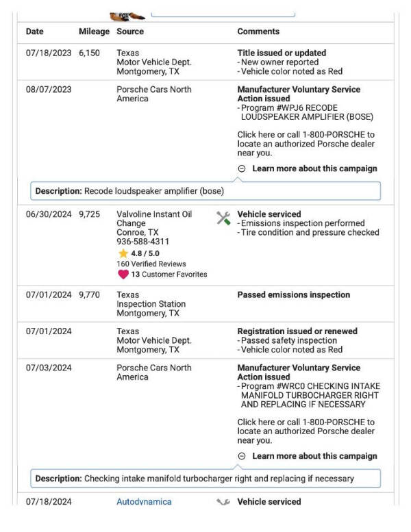Collapse the WPJ6 loudspeaker campaign details
The width and height of the screenshot is (411, 532).
tap(241, 168)
